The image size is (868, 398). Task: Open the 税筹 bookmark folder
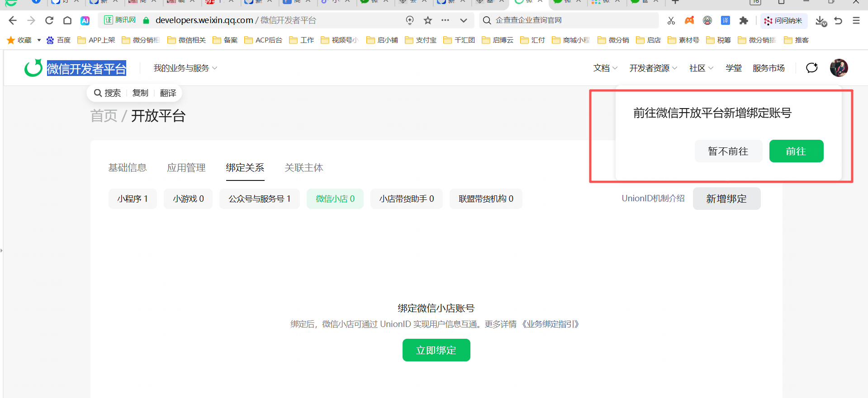(x=719, y=40)
